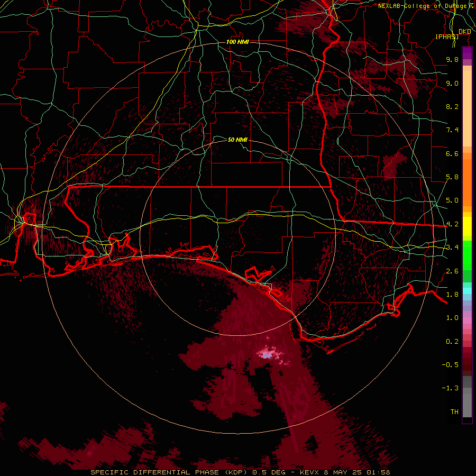Screen dimensions: 476x476
Task: Click the purple top segment of color bar
Action: tap(467, 53)
